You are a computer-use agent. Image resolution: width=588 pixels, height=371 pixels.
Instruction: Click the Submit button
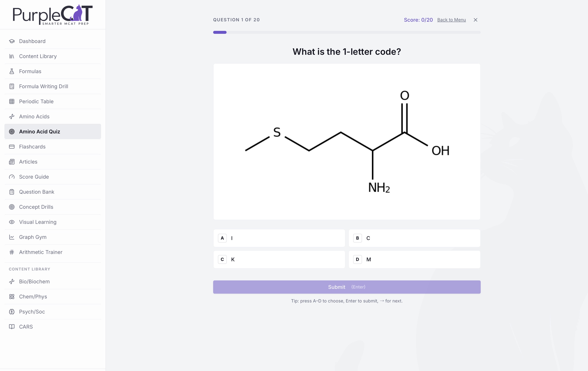347,287
